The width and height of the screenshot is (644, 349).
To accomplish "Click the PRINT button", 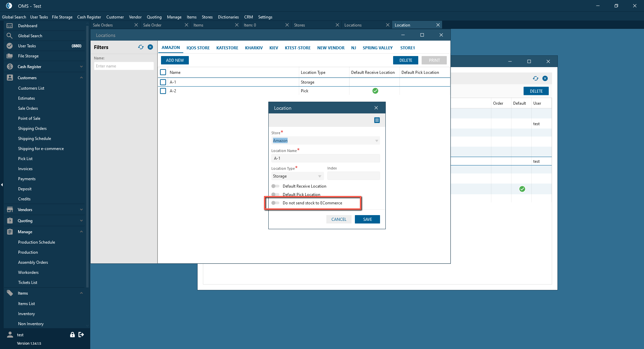I will pos(434,60).
